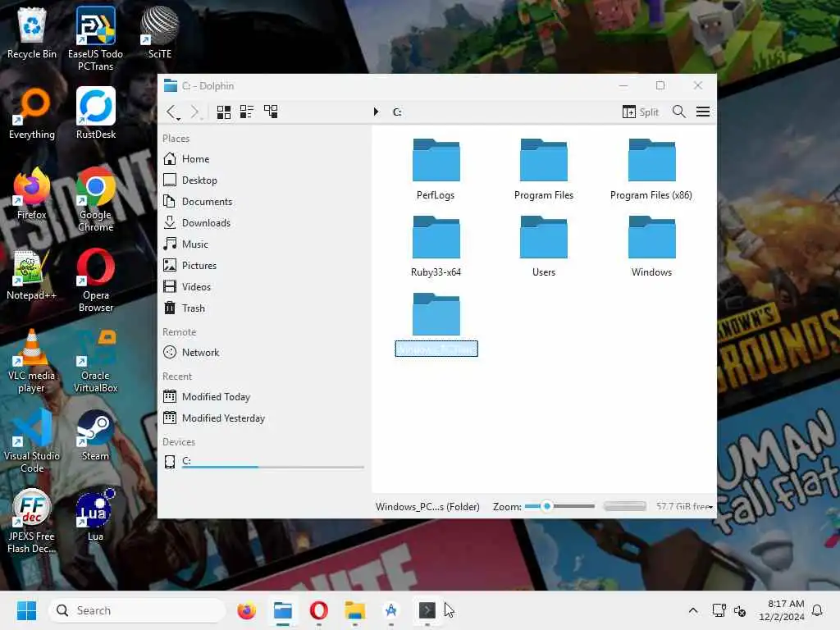
Task: Open Notepad++ desktop shortcut
Action: point(32,274)
